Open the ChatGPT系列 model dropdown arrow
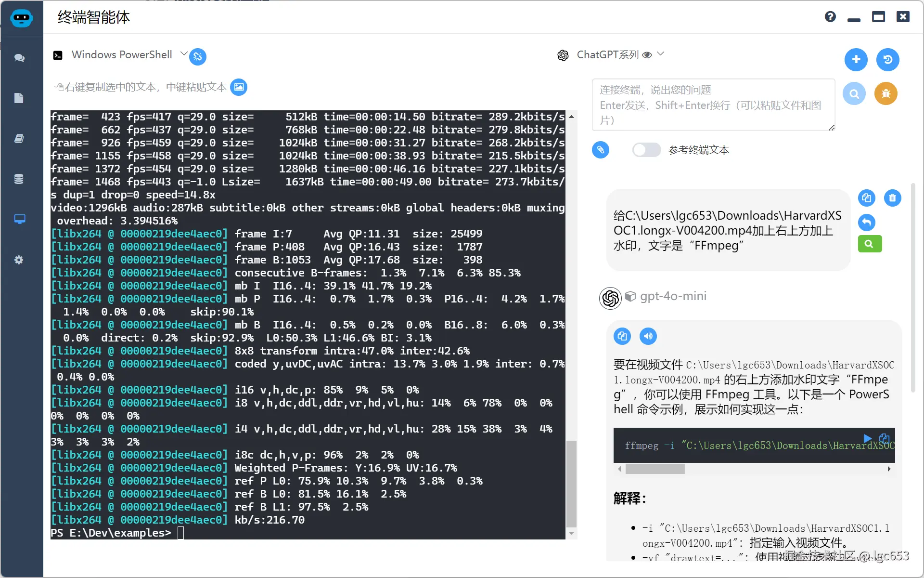Image resolution: width=924 pixels, height=578 pixels. tap(661, 54)
